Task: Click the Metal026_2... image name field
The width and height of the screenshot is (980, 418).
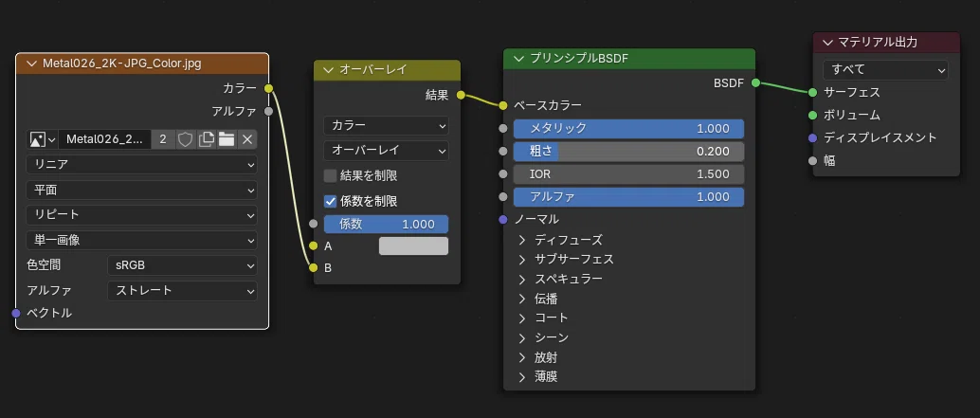Action: coord(105,139)
